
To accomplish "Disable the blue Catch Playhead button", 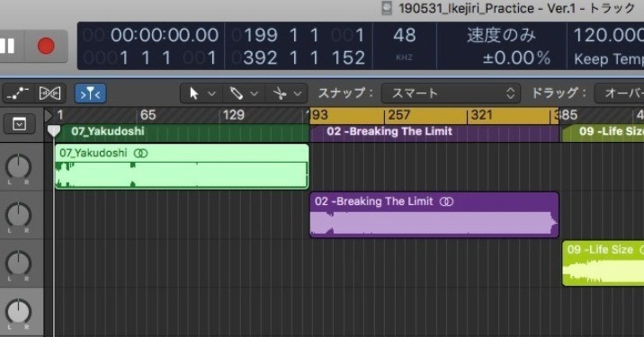I will [90, 93].
